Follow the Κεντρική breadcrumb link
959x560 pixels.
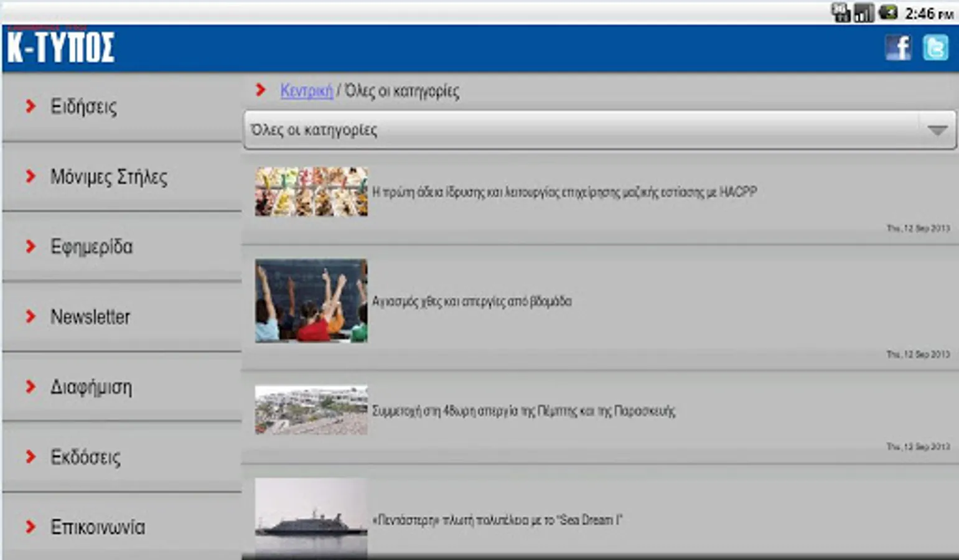coord(306,91)
